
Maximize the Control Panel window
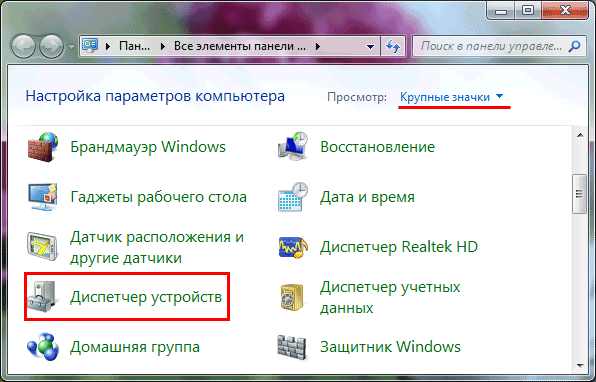click(528, 11)
